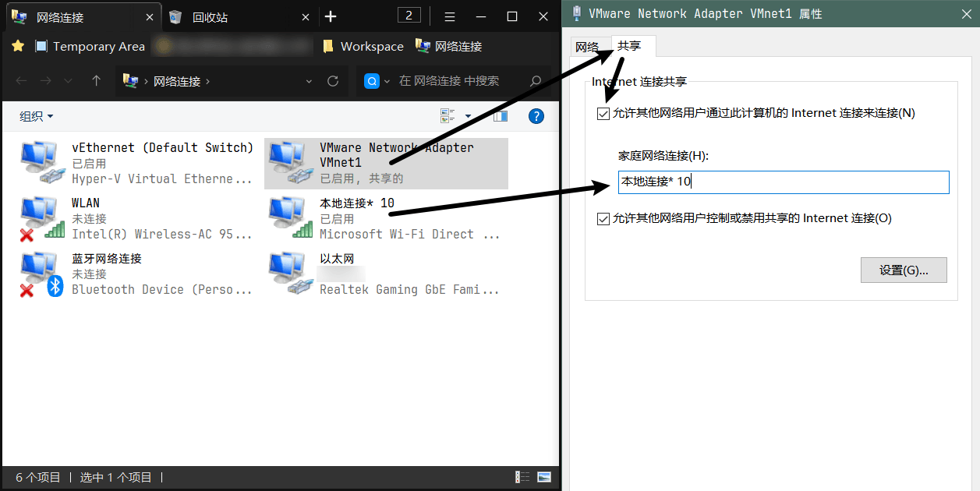
Task: Click the search provider icon in search box
Action: pyautogui.click(x=373, y=81)
